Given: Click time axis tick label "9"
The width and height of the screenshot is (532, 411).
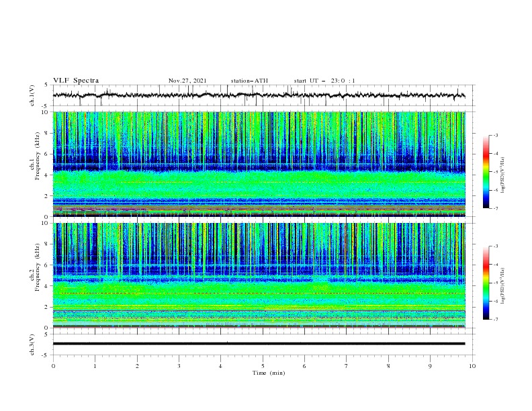Looking at the screenshot, I should click(430, 366).
